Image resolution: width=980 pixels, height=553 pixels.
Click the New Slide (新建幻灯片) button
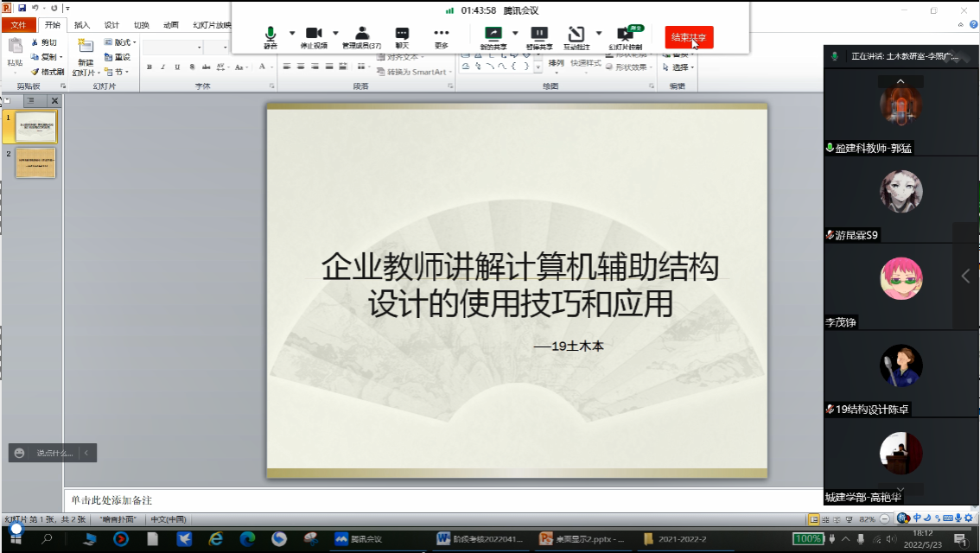85,57
